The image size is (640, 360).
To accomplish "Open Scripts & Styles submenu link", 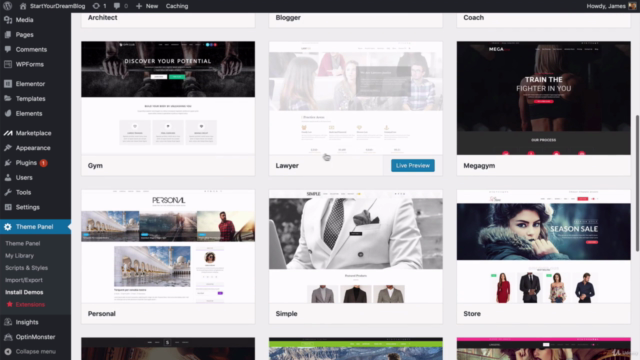I will pyautogui.click(x=26, y=268).
